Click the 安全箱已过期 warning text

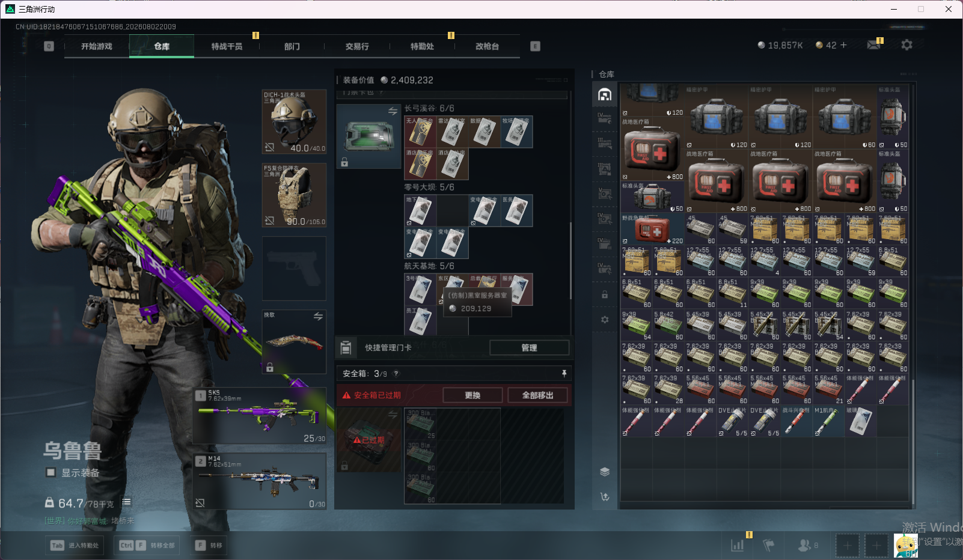377,395
